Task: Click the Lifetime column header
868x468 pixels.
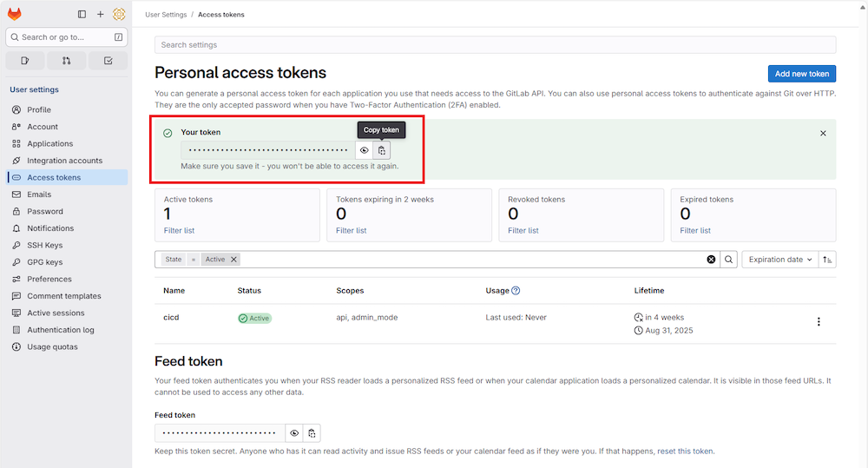Action: 648,291
